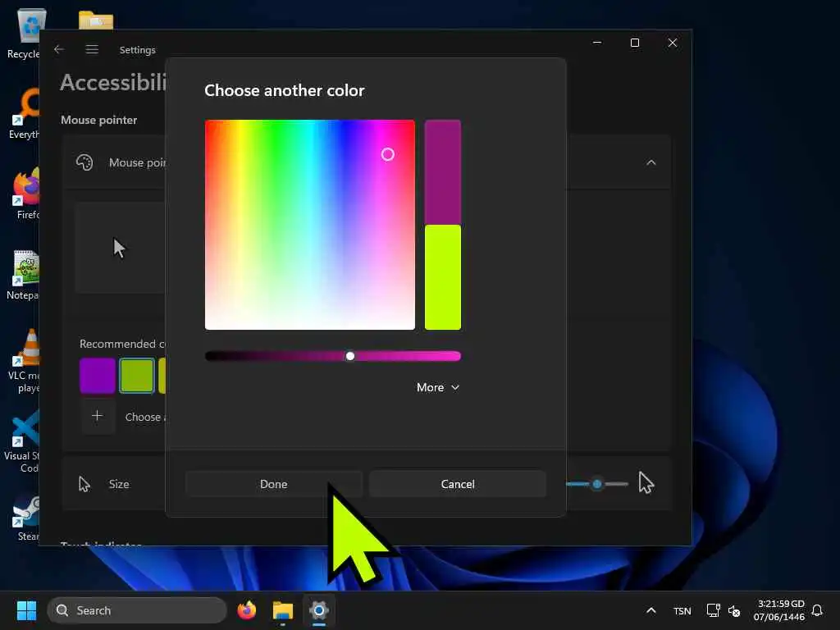Screen dimensions: 840x630
Task: Click the mouse pointer palette icon
Action: (84, 162)
